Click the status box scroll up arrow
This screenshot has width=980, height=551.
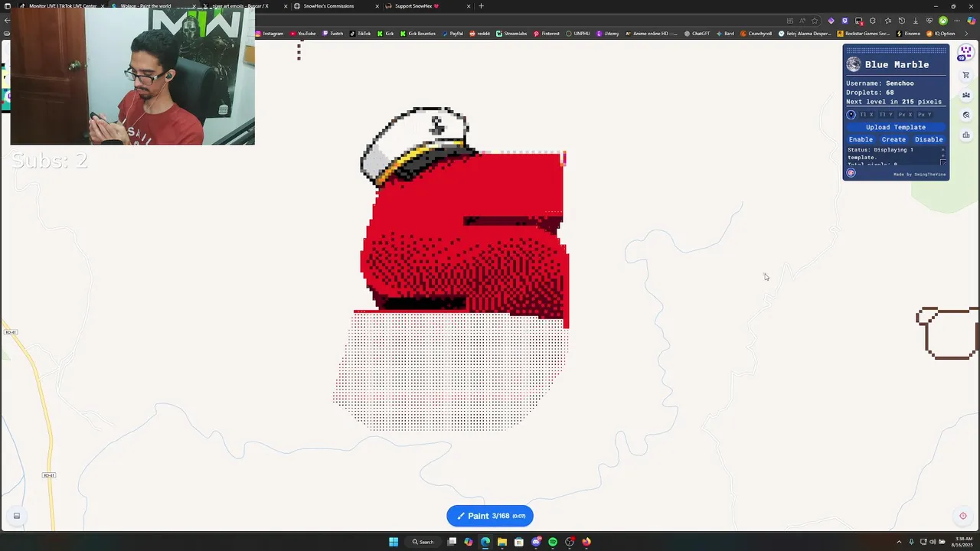[942, 150]
